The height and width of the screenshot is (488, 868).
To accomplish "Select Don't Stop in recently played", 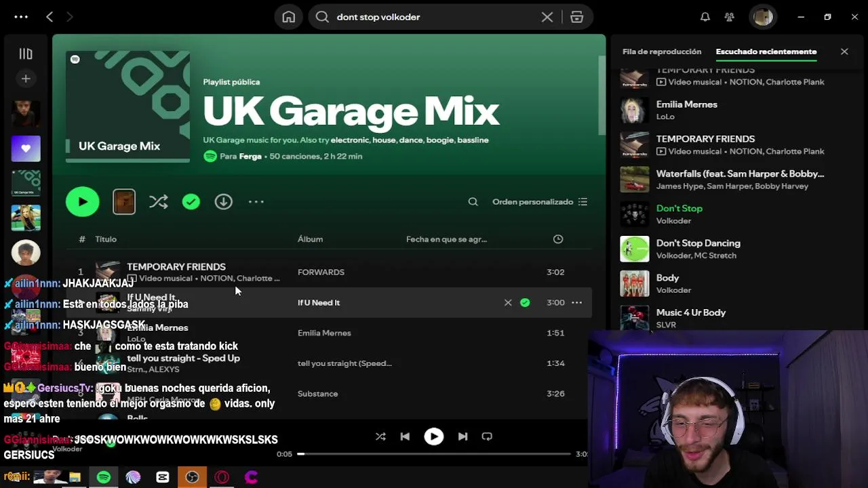I will click(x=679, y=209).
